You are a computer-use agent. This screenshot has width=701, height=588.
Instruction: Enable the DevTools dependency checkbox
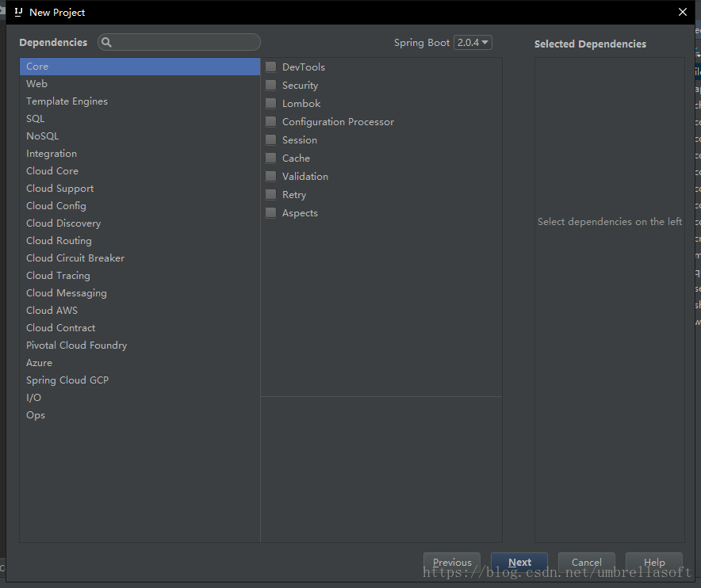click(x=271, y=67)
